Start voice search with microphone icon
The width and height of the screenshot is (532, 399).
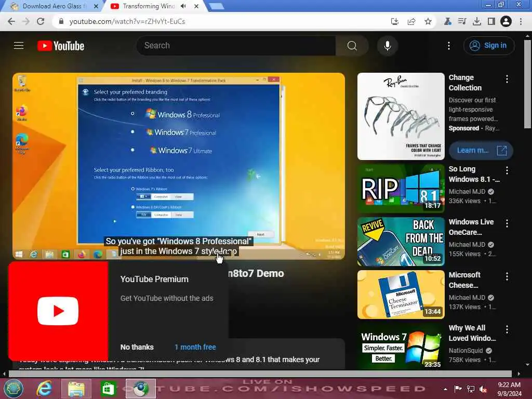[x=387, y=46]
